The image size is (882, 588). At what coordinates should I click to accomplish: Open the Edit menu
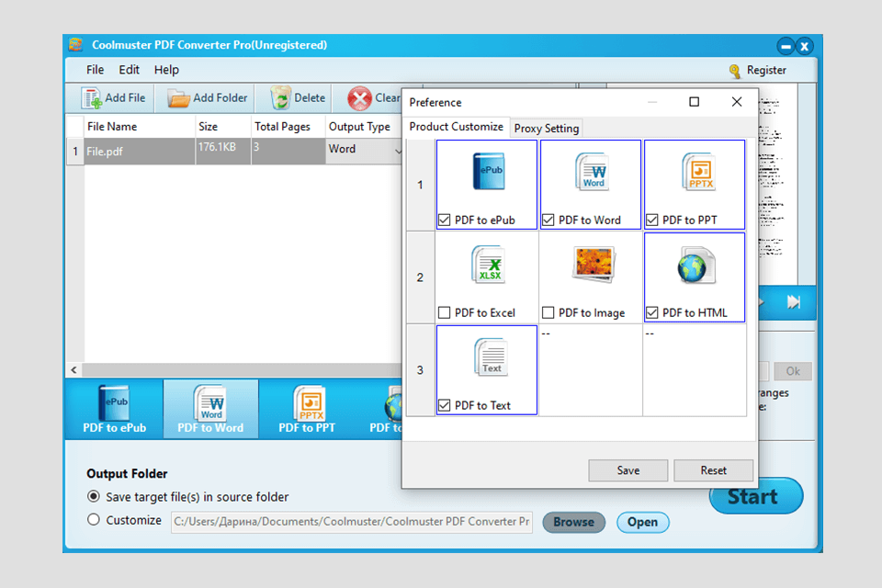click(x=129, y=69)
